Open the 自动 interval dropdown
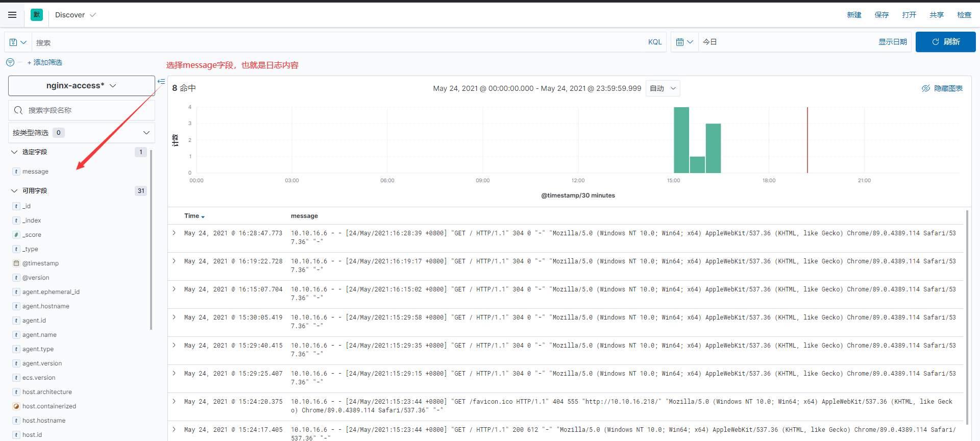Screen dimensions: 980x441 coord(663,88)
